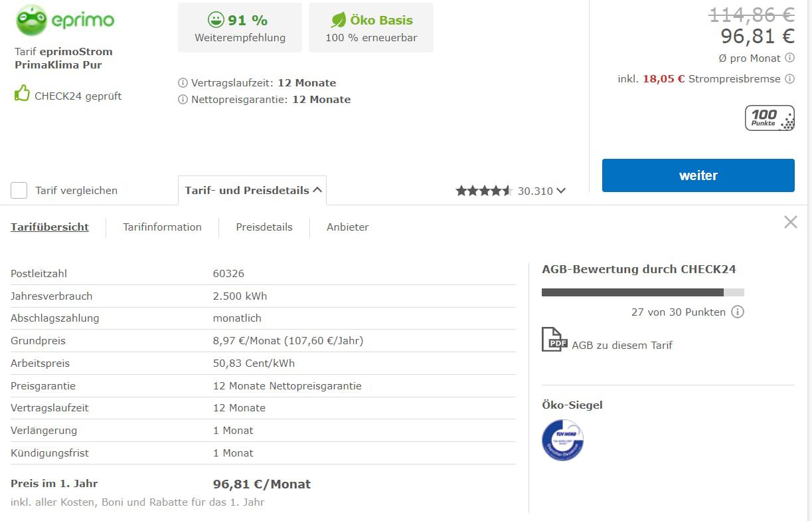The width and height of the screenshot is (812, 521).
Task: Select the Anbieter tab
Action: point(347,227)
